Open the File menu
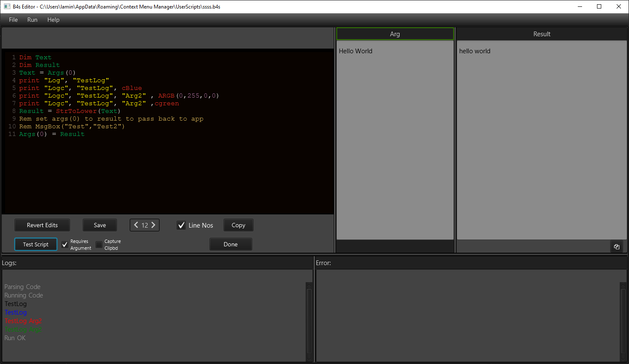 click(13, 20)
